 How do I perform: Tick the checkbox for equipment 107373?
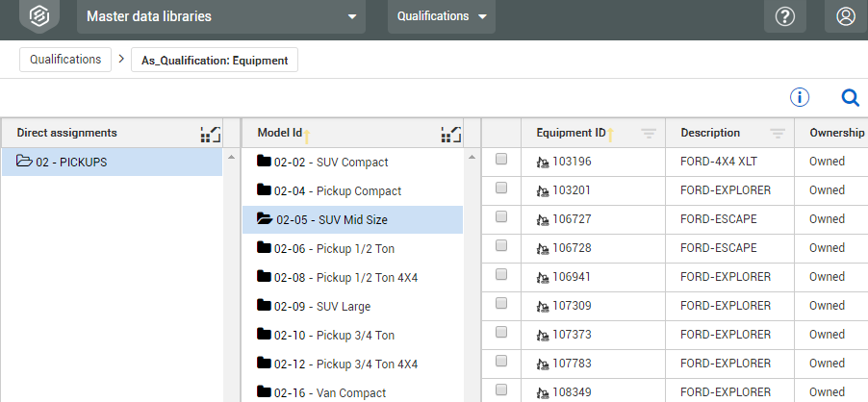click(501, 334)
